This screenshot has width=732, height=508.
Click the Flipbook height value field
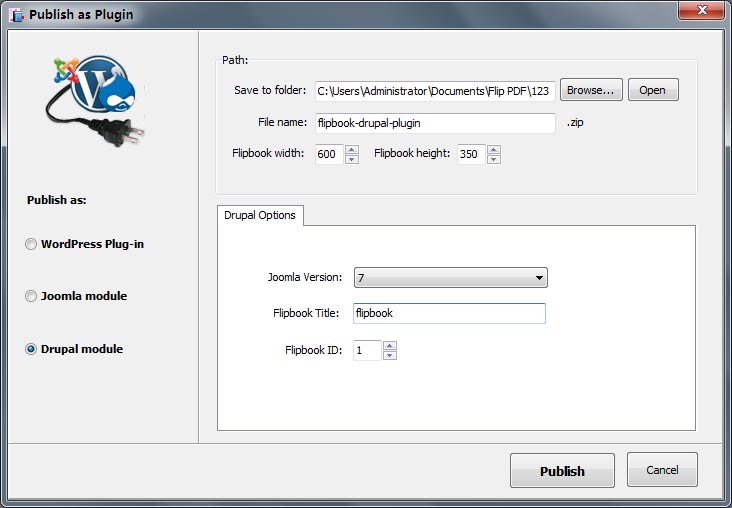(x=471, y=154)
